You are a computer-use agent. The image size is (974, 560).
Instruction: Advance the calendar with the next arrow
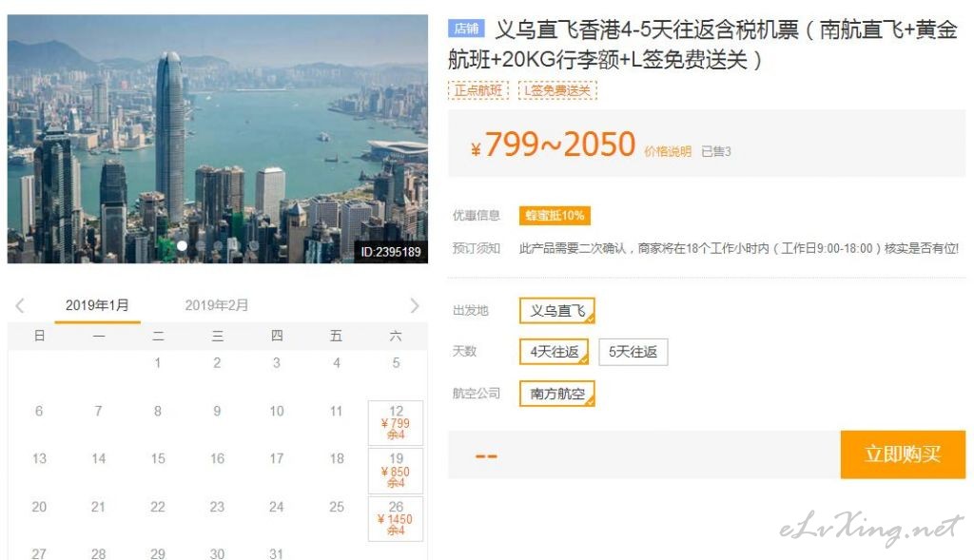tap(415, 305)
